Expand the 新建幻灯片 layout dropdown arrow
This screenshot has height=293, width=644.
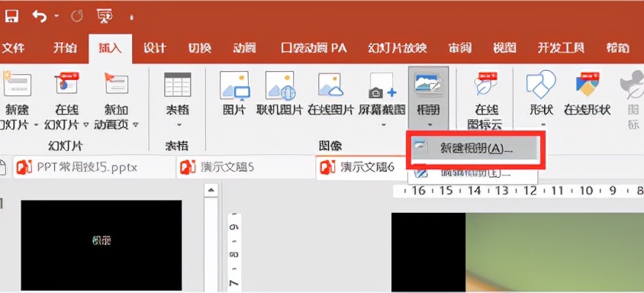tap(36, 124)
